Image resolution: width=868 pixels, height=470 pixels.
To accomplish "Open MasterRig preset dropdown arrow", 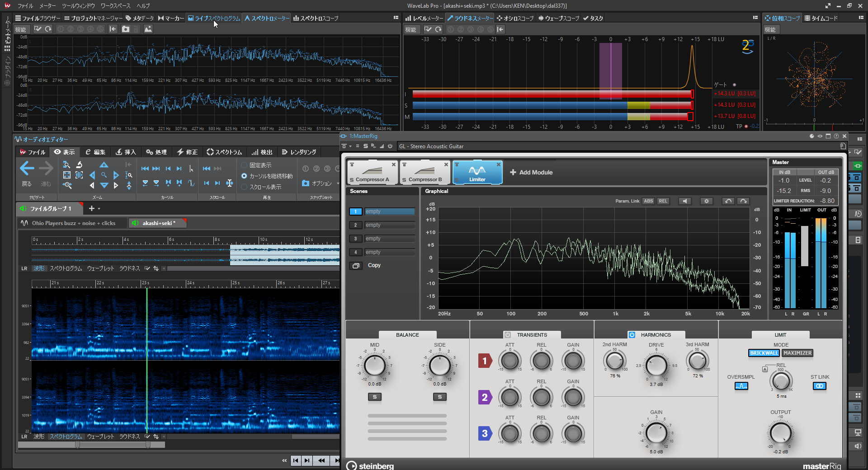I will 350,146.
